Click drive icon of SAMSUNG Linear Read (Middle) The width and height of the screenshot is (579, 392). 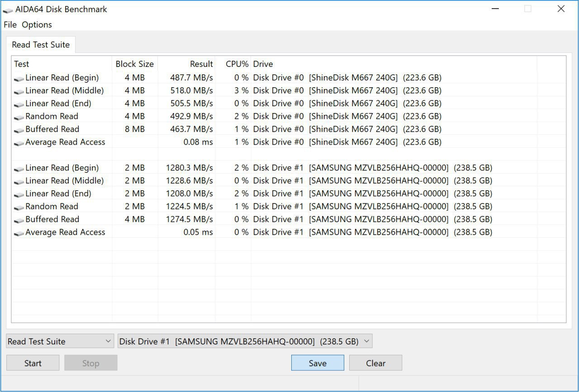(x=19, y=182)
